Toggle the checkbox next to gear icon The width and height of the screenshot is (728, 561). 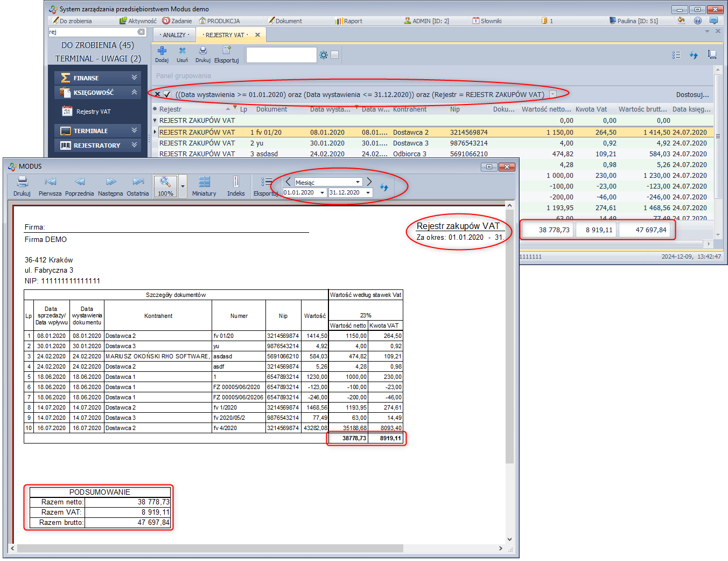(x=334, y=55)
